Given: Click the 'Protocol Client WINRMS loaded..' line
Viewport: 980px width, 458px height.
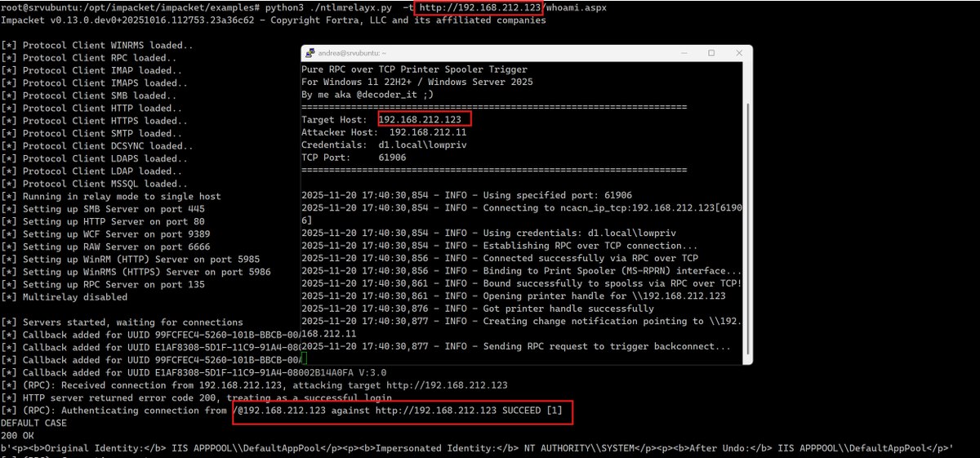Looking at the screenshot, I should [97, 45].
